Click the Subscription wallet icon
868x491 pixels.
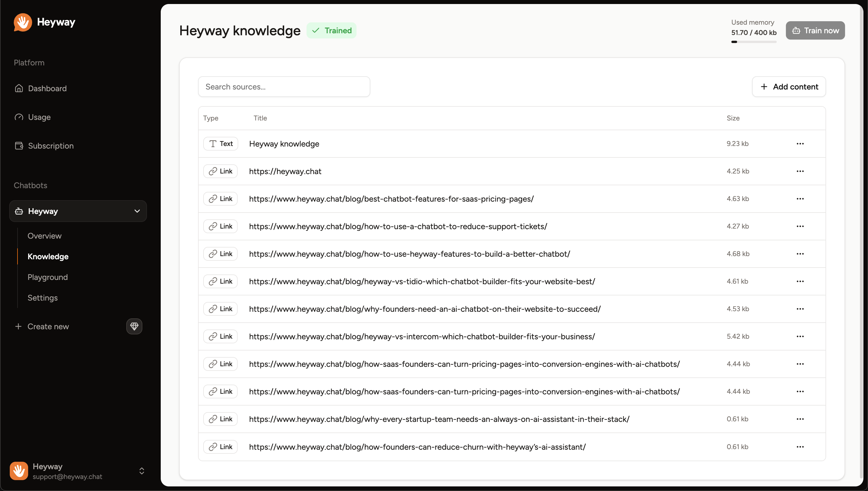click(19, 146)
